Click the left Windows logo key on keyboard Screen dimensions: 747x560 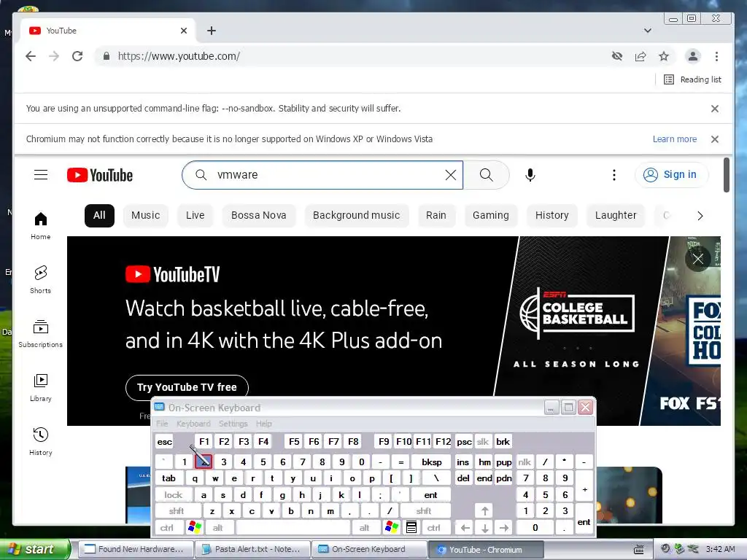[x=194, y=527]
